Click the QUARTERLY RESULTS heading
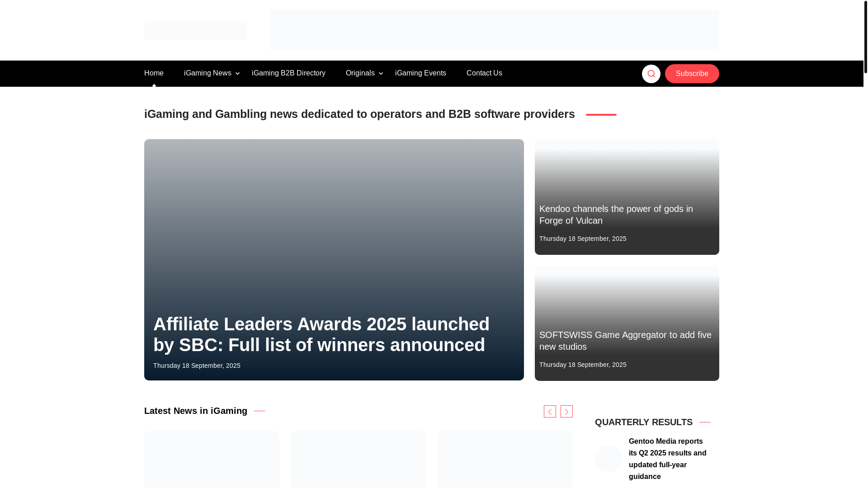 [644, 422]
